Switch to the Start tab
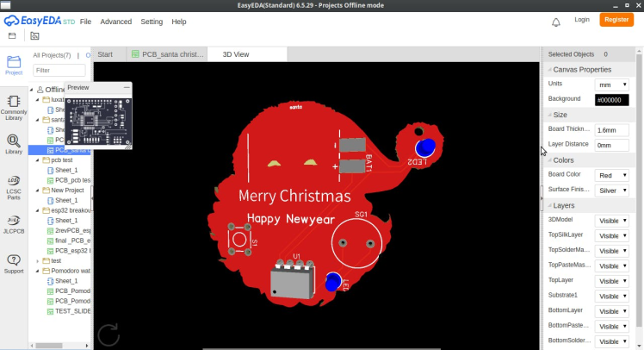This screenshot has width=644, height=350. pyautogui.click(x=105, y=54)
